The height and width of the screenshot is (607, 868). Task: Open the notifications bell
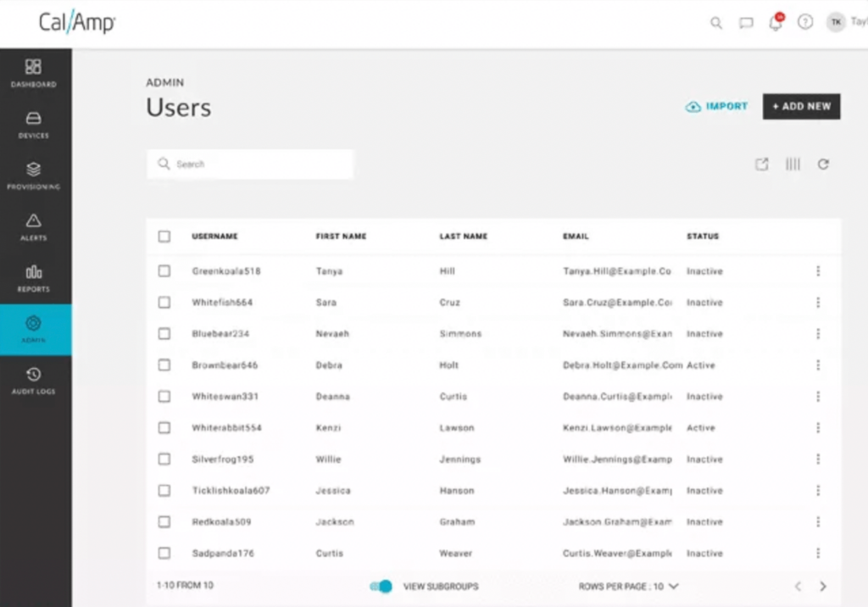[x=776, y=23]
